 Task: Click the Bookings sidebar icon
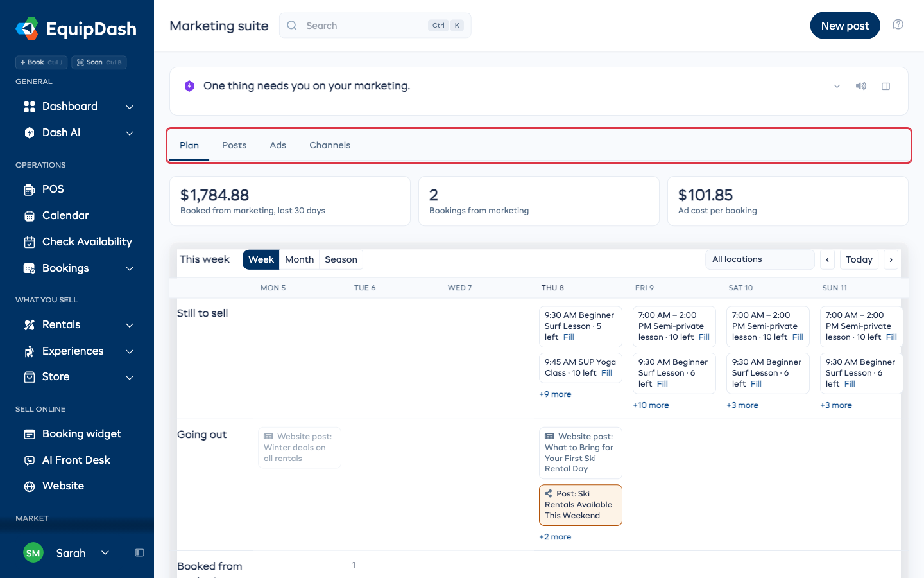point(30,268)
